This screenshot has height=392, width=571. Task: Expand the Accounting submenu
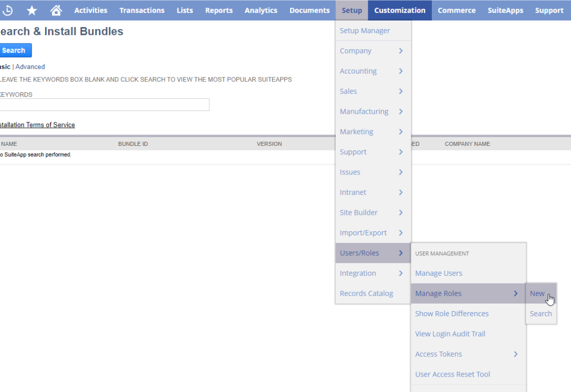(x=374, y=71)
